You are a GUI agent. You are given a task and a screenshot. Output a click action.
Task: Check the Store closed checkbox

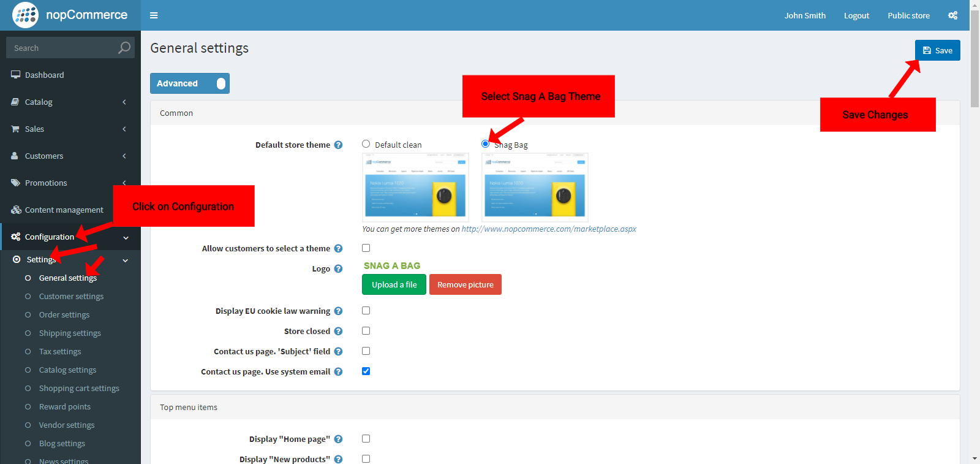pyautogui.click(x=366, y=330)
